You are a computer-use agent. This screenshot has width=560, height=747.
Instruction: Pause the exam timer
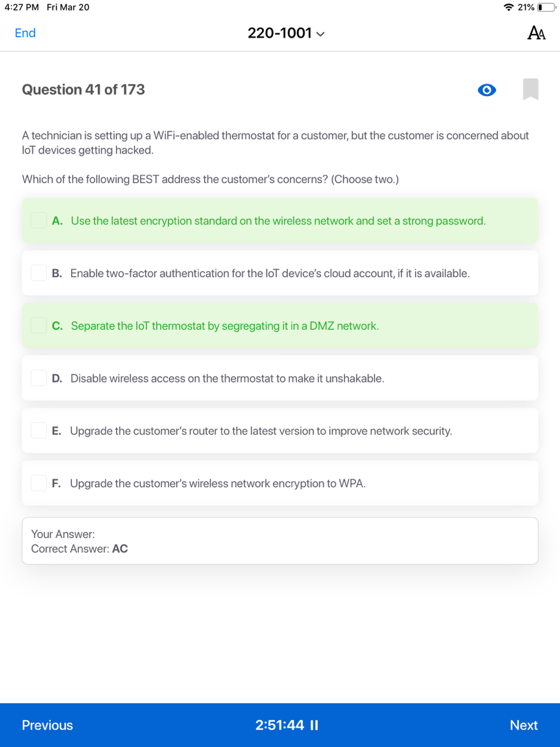click(x=314, y=725)
